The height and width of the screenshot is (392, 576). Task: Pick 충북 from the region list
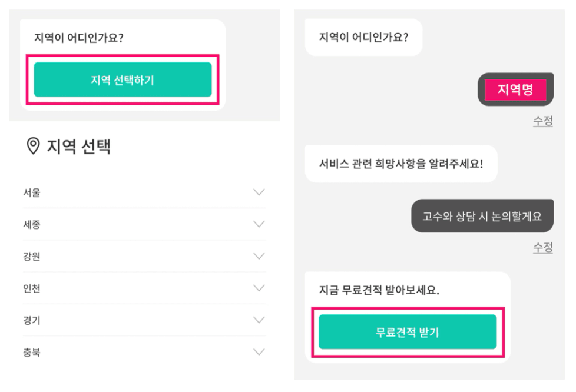[x=144, y=352]
